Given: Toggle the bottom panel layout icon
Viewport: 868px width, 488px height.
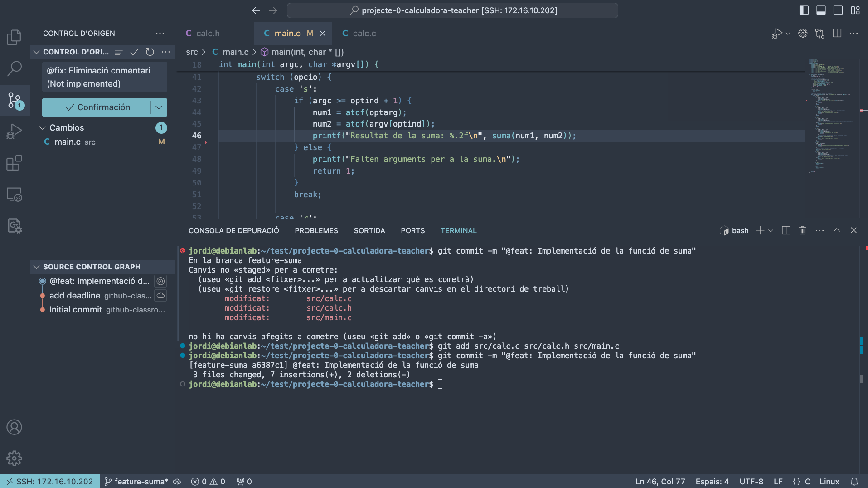Looking at the screenshot, I should pos(821,10).
